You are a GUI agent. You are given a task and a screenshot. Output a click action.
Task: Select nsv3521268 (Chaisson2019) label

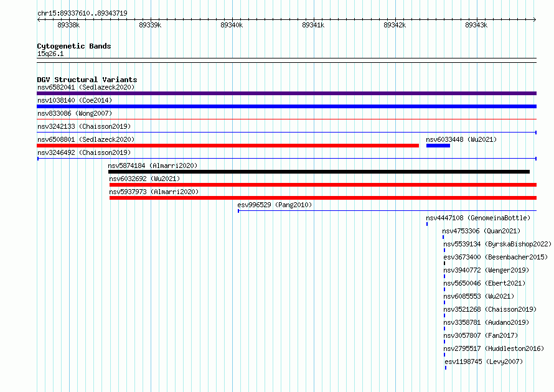coord(490,309)
